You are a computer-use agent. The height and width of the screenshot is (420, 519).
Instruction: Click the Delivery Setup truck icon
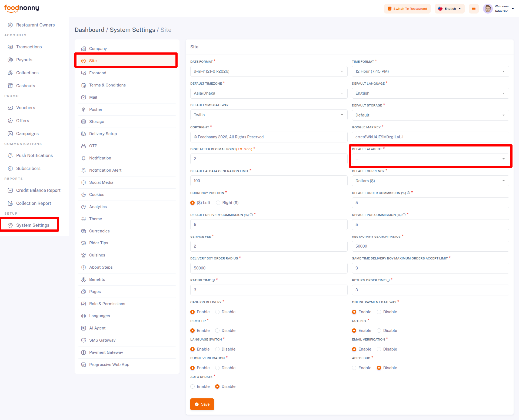pyautogui.click(x=84, y=134)
